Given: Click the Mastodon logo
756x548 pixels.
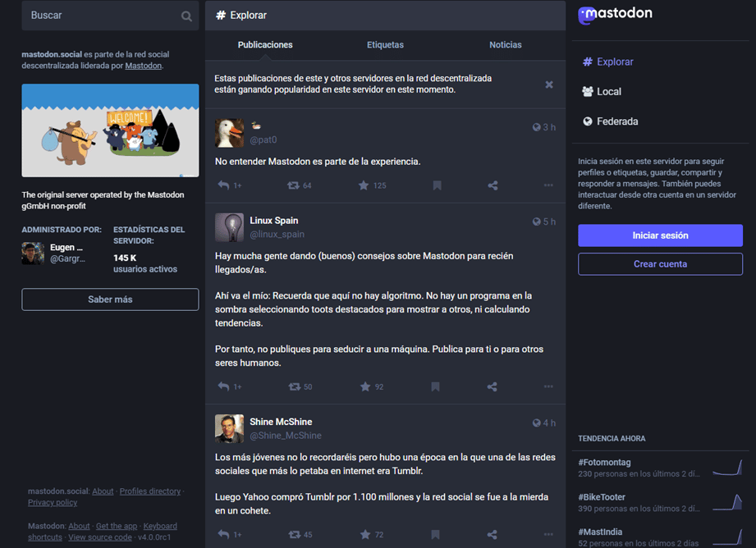Looking at the screenshot, I should pos(615,15).
